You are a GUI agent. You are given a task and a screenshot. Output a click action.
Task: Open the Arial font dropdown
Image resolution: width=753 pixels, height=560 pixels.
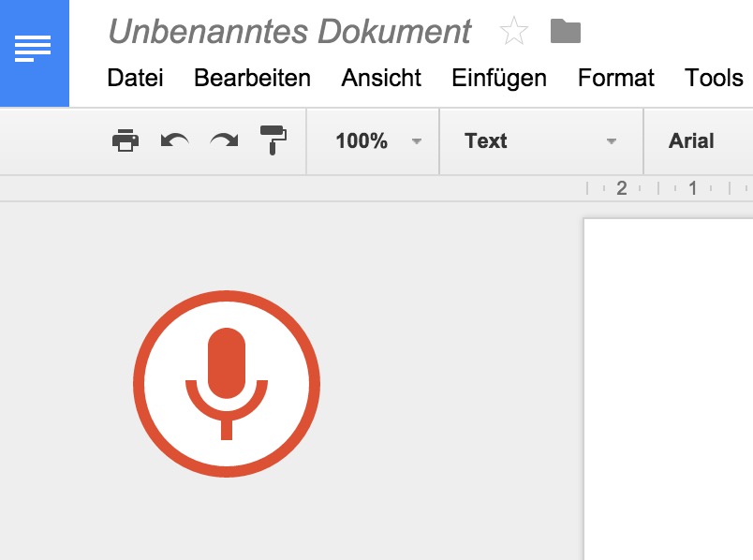coord(699,141)
